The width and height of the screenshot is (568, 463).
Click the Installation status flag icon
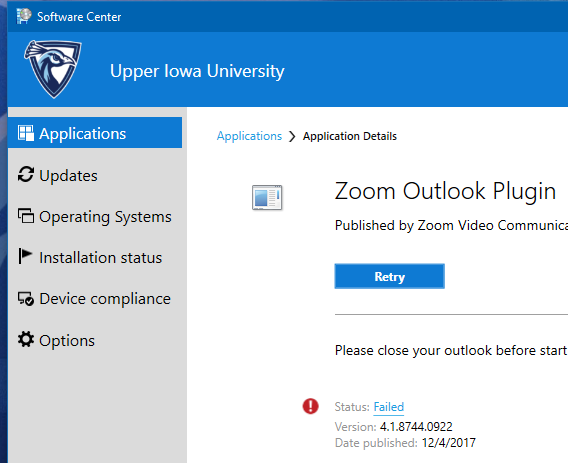tap(25, 256)
